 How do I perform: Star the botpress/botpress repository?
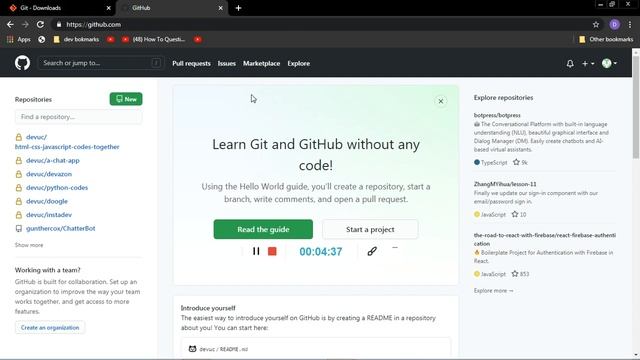point(516,162)
